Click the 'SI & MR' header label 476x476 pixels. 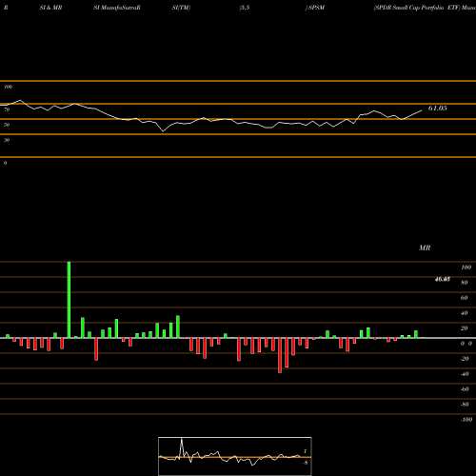click(50, 8)
